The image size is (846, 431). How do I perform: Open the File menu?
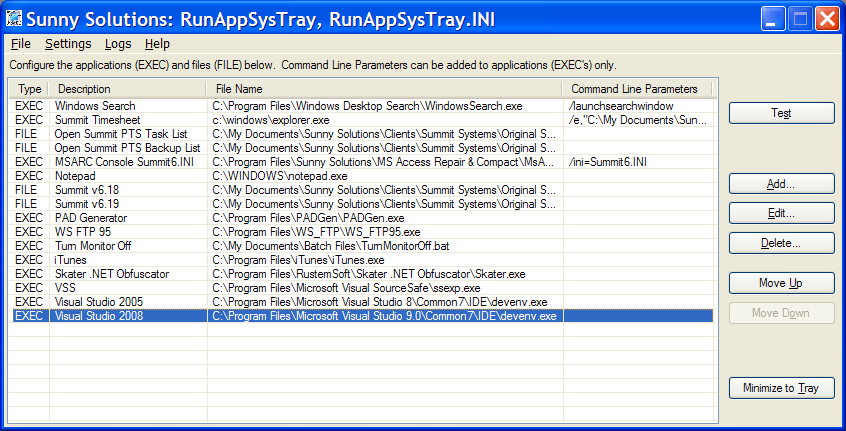[x=21, y=44]
